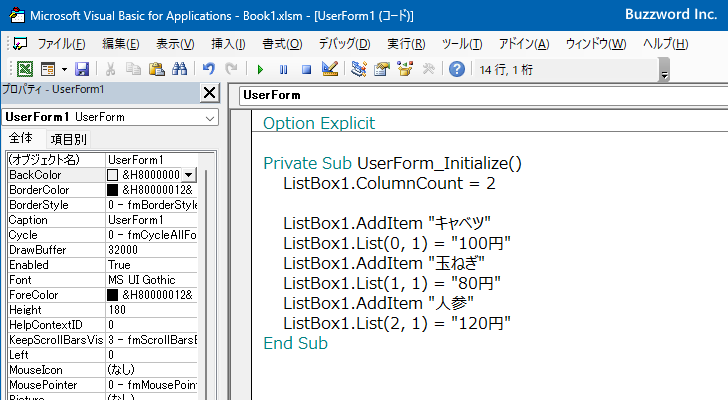Click the Redo arrow icon
Screen dimensions: 728x400
pos(231,70)
